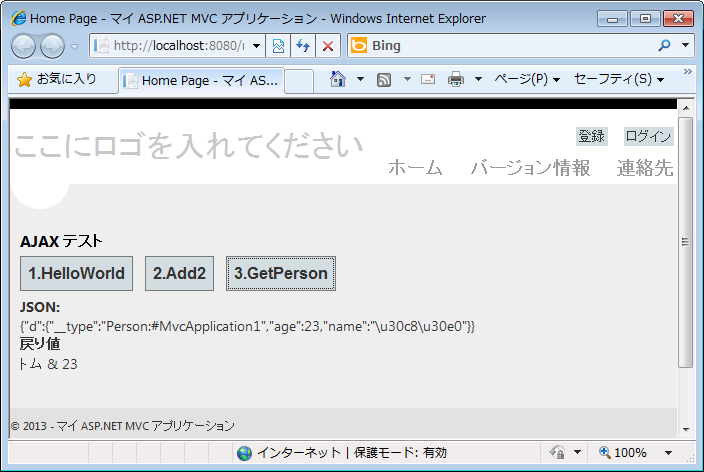Toggle Compatibility View broken-page icon
This screenshot has height=472, width=704.
point(278,46)
